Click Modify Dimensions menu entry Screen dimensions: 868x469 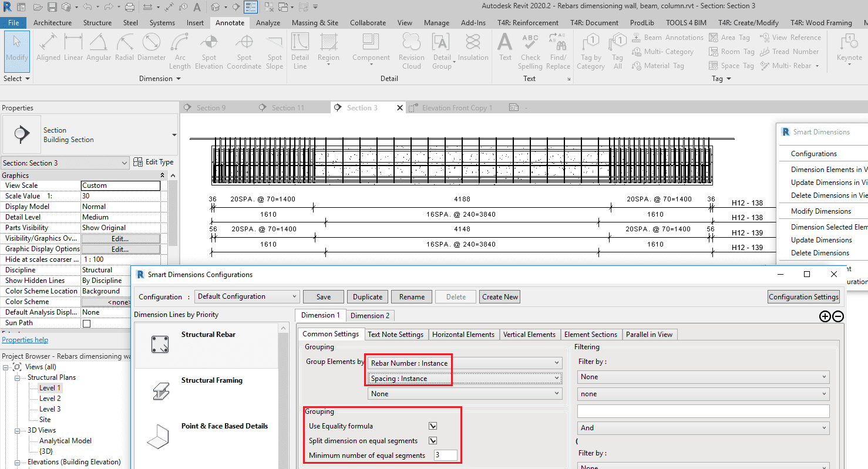(820, 211)
